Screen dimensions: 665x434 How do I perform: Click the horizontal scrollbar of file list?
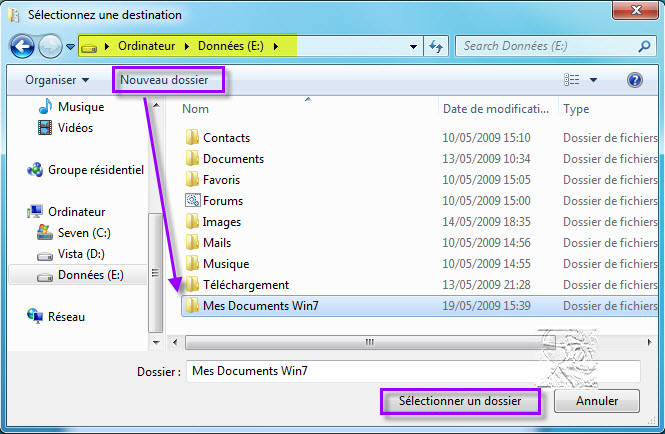click(370, 341)
